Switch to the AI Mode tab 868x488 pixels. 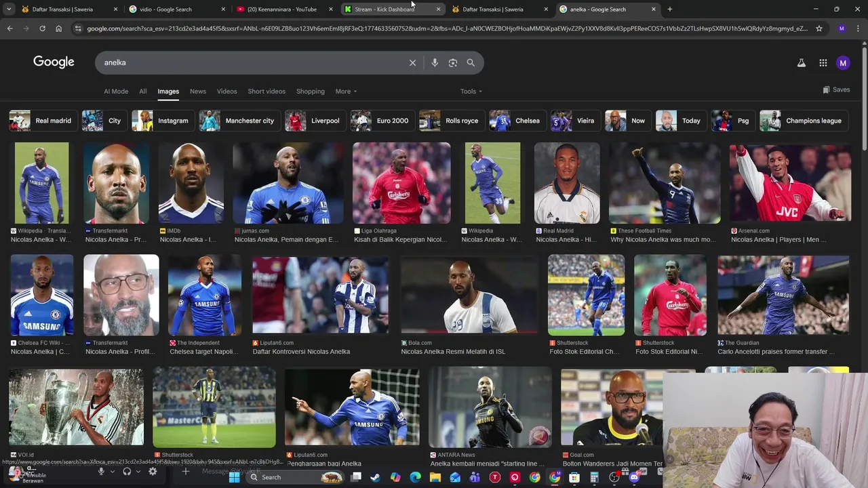pyautogui.click(x=116, y=91)
